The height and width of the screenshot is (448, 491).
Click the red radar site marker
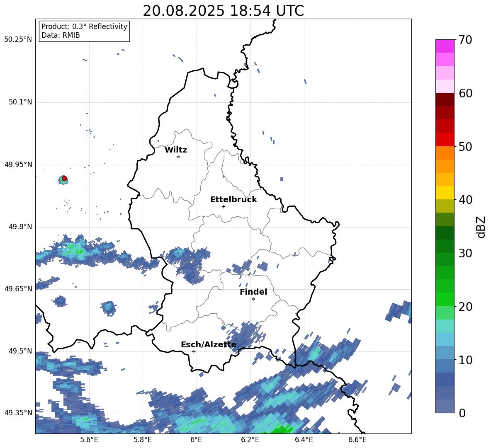click(x=64, y=179)
